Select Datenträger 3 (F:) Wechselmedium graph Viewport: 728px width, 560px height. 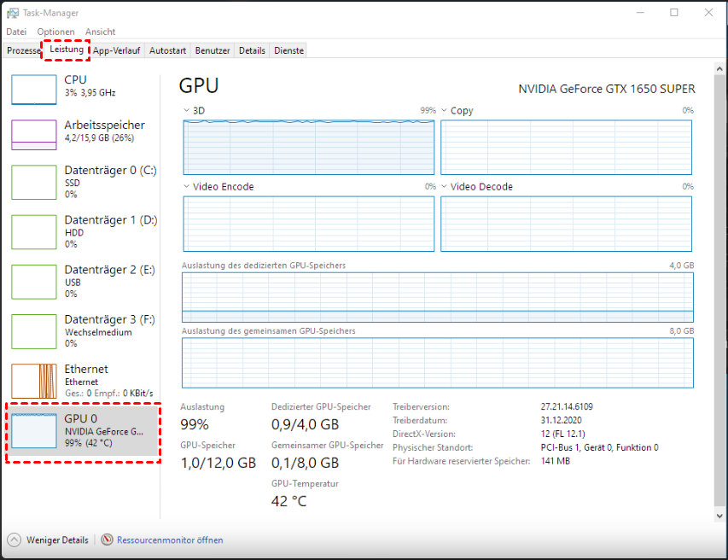33,330
